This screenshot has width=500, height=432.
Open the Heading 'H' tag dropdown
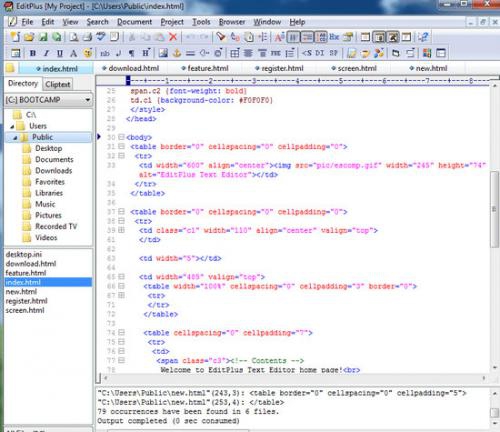coord(146,53)
